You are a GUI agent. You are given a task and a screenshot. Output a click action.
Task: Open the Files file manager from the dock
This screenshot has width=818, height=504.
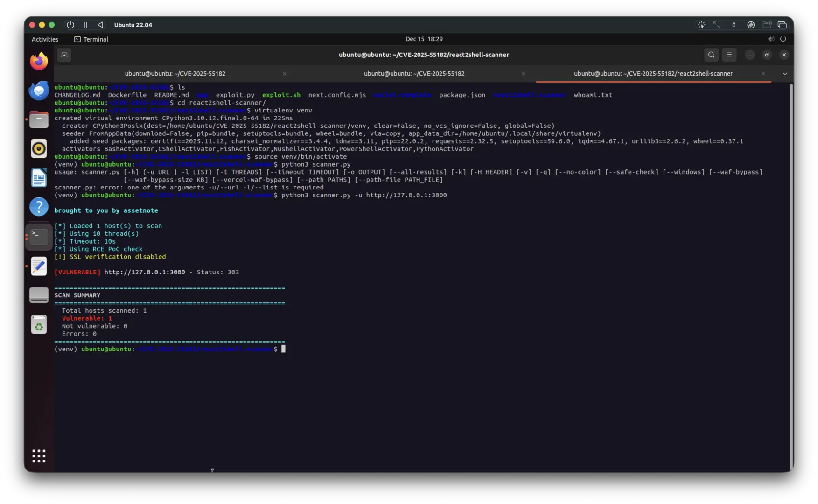point(39,119)
